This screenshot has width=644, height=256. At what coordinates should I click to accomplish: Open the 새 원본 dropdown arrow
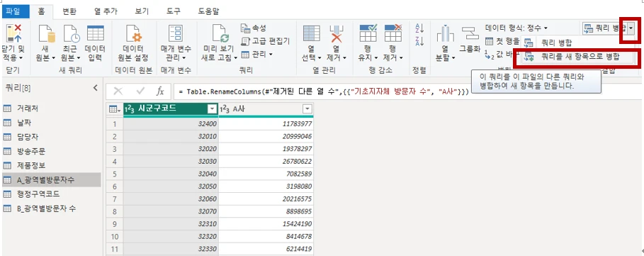point(54,58)
